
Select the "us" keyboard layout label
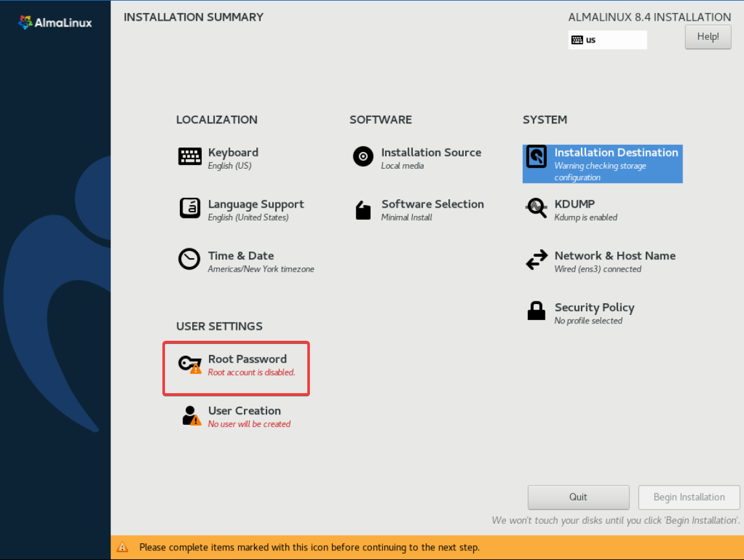pyautogui.click(x=591, y=40)
